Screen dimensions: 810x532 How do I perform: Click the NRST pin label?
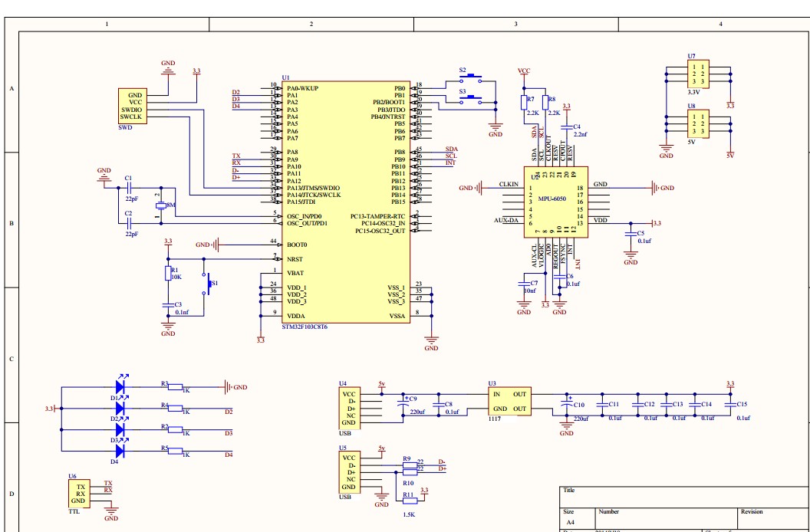pyautogui.click(x=295, y=259)
